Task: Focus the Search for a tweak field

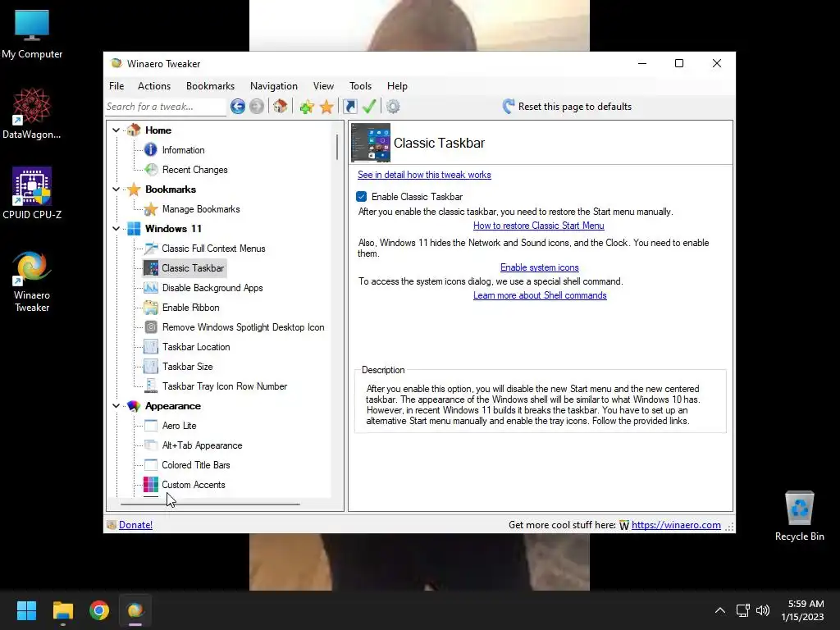Action: 166,107
